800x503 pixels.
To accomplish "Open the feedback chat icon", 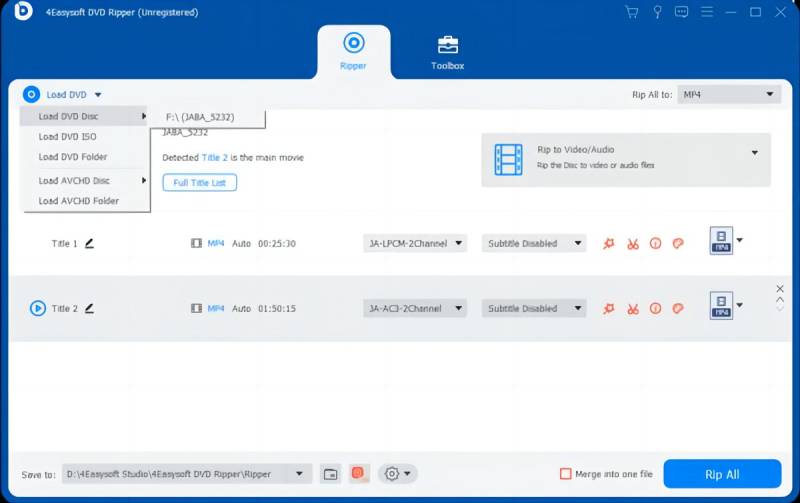I will (x=681, y=12).
